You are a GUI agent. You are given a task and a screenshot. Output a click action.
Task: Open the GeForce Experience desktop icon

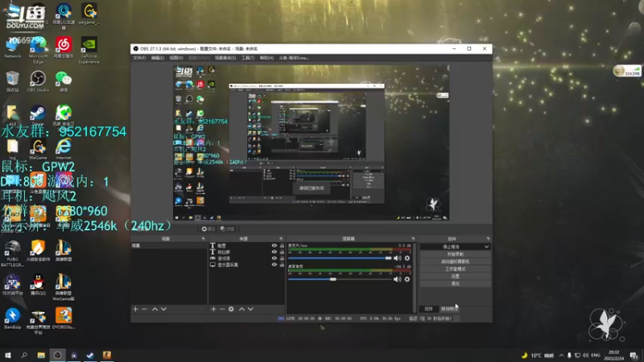tap(89, 50)
